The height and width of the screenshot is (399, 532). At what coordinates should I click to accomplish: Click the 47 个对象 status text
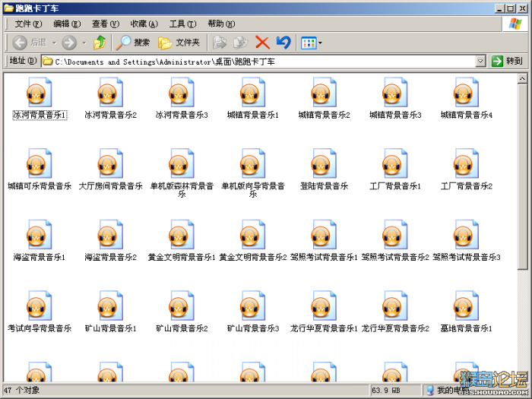tap(22, 390)
